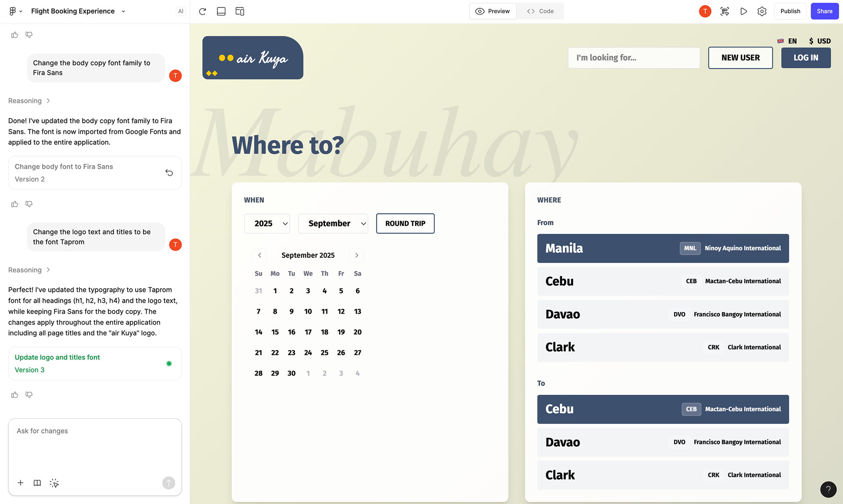This screenshot has width=843, height=504.
Task: Switch to the Preview tab
Action: 493,11
